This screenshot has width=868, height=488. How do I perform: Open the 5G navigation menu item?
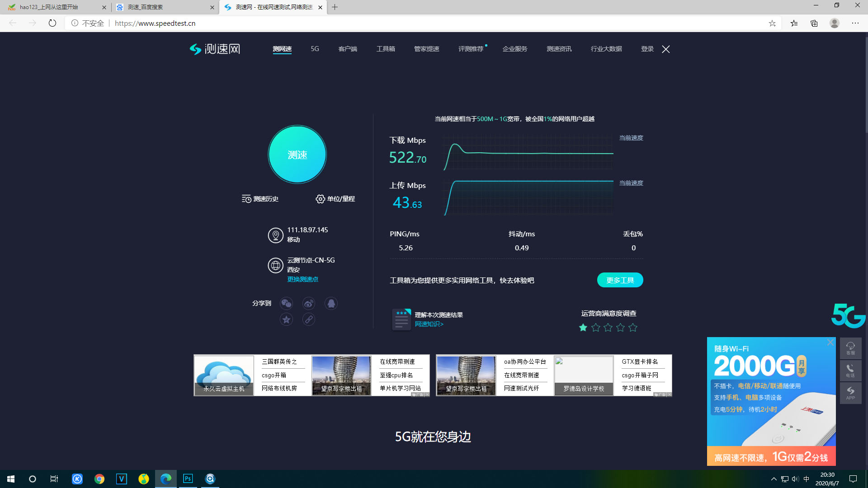pyautogui.click(x=315, y=49)
